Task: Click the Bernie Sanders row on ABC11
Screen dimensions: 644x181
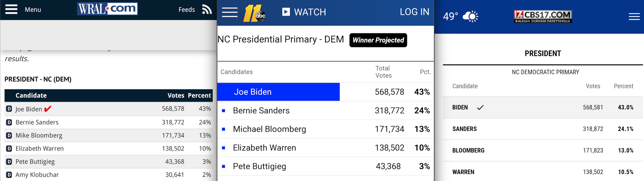Action: coord(326,111)
